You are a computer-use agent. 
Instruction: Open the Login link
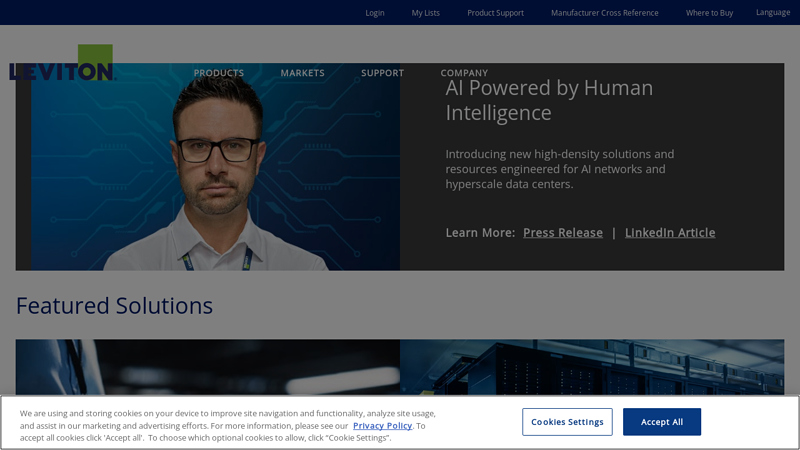tap(375, 13)
